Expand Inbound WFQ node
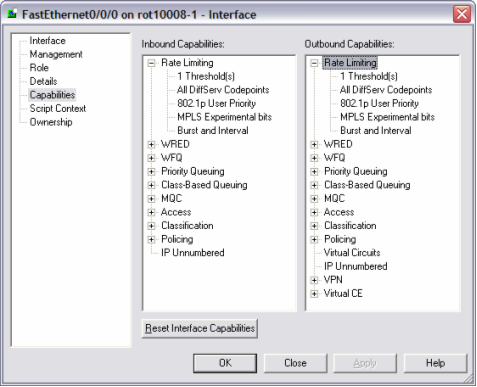 click(x=151, y=158)
